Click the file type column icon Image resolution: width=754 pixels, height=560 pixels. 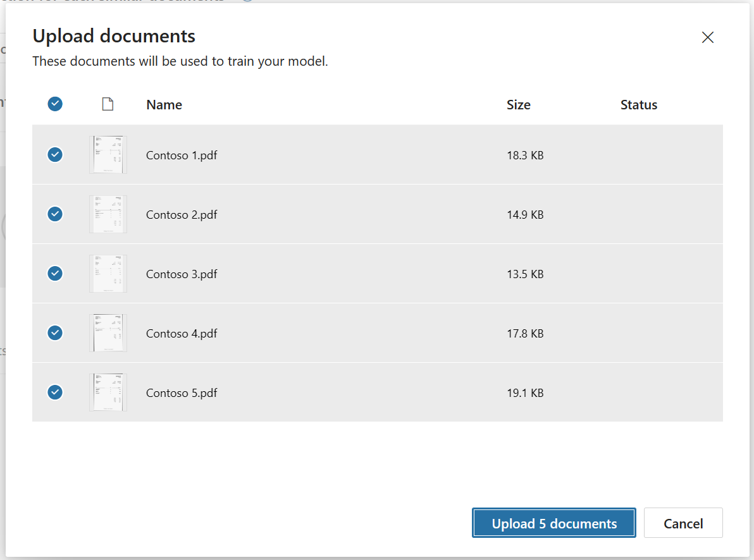click(x=108, y=104)
